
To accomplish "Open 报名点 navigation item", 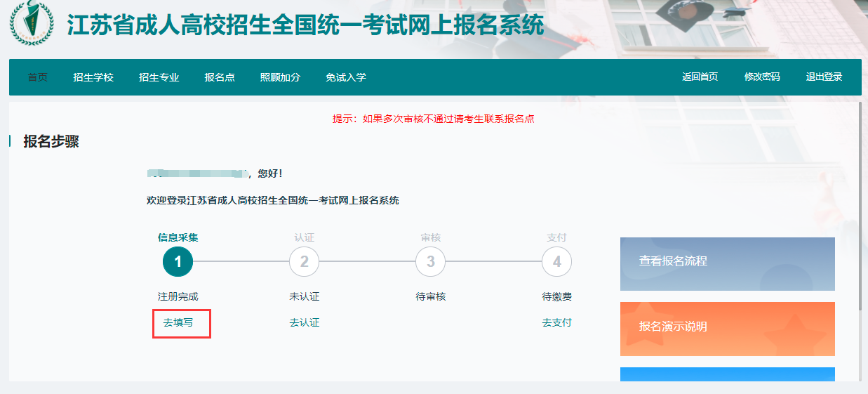I will tap(220, 77).
